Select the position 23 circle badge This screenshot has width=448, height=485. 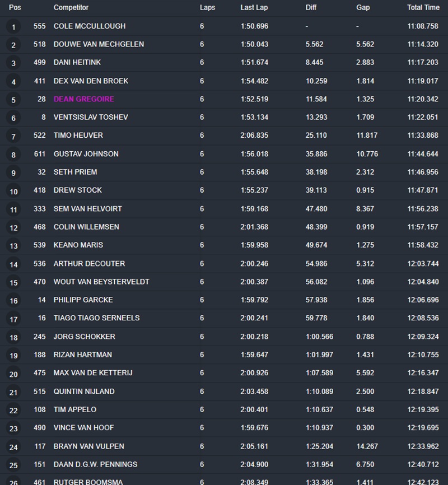[13, 428]
